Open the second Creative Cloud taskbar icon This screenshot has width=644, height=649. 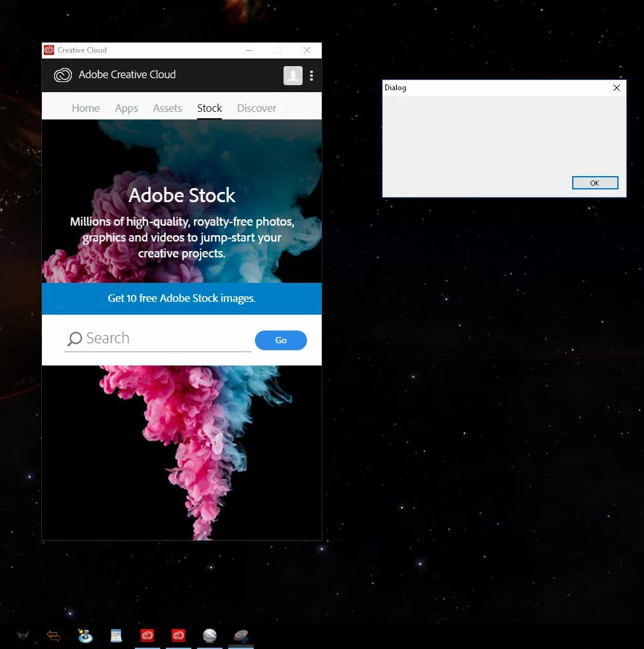[x=179, y=636]
